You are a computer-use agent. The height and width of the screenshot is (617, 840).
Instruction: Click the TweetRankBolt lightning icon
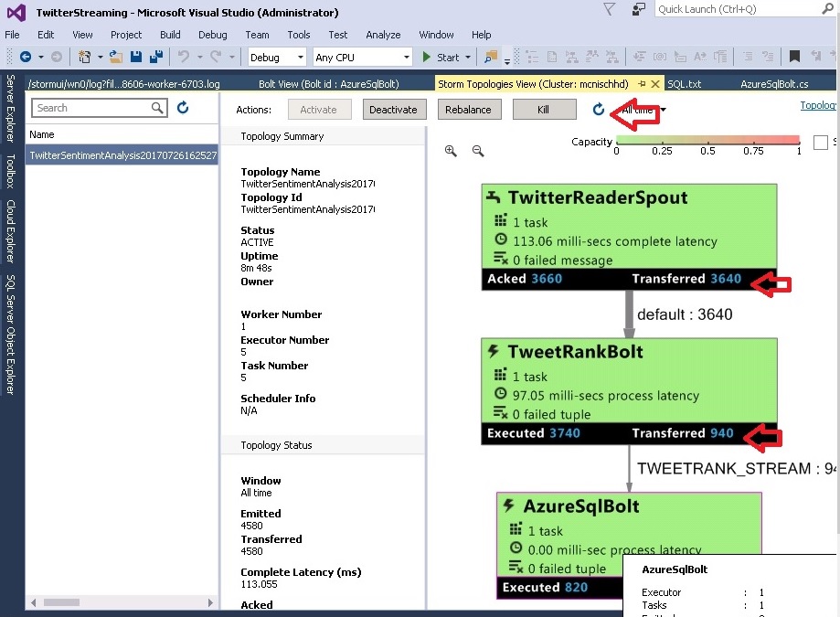494,351
